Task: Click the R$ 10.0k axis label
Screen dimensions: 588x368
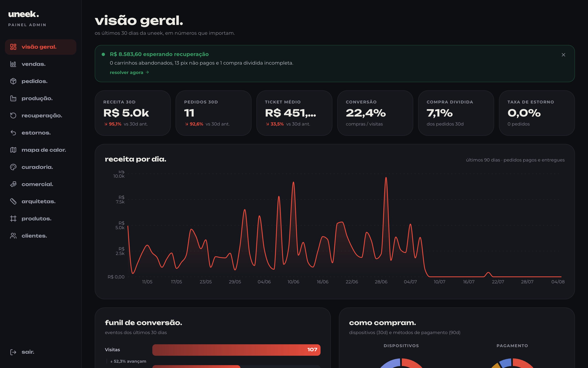Action: [119, 174]
